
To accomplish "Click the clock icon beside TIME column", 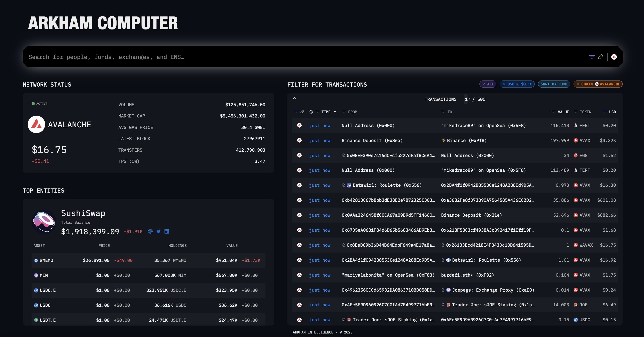I will 311,112.
